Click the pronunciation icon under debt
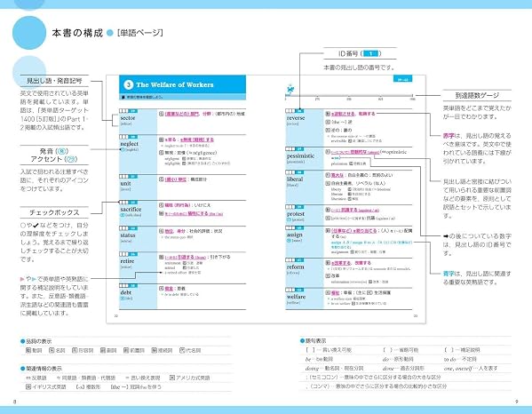The height and width of the screenshot is (414, 532). [123, 299]
